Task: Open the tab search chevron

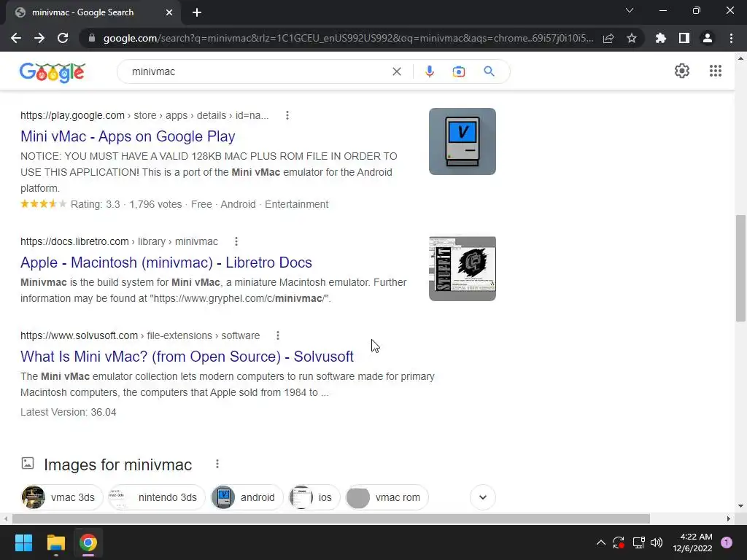Action: coord(630,10)
